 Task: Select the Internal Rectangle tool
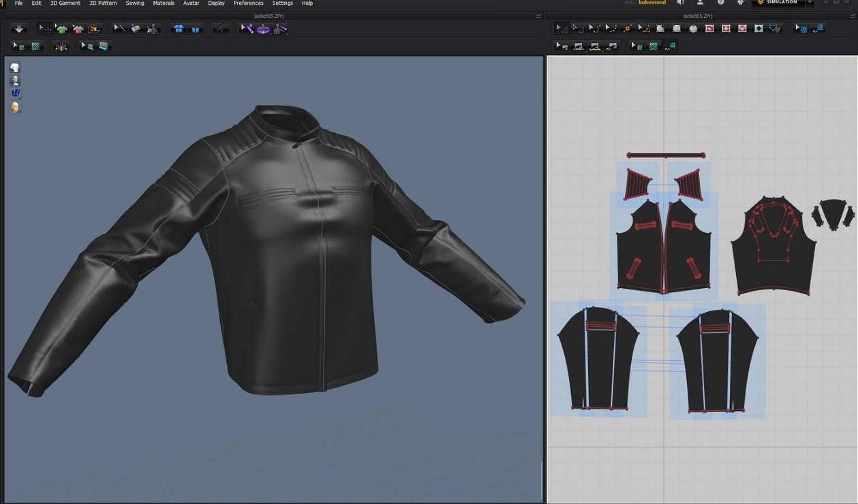point(725,29)
